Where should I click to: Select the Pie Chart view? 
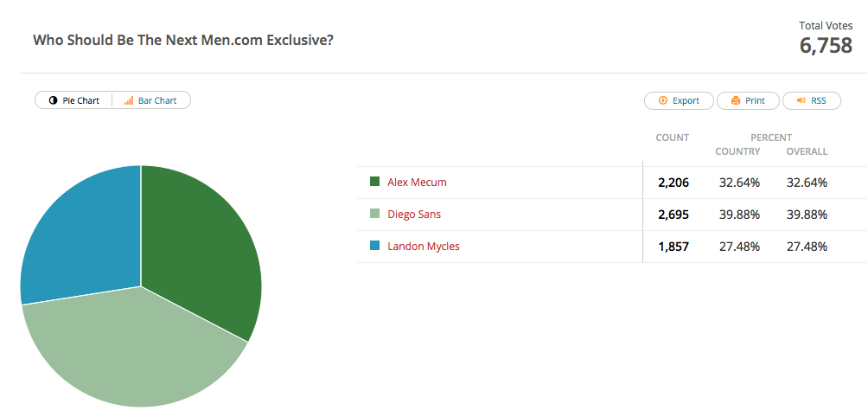pos(74,100)
